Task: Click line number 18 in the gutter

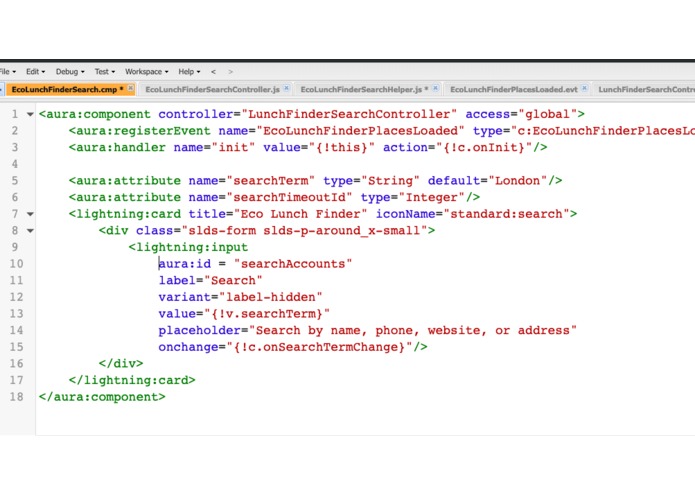Action: (x=16, y=397)
